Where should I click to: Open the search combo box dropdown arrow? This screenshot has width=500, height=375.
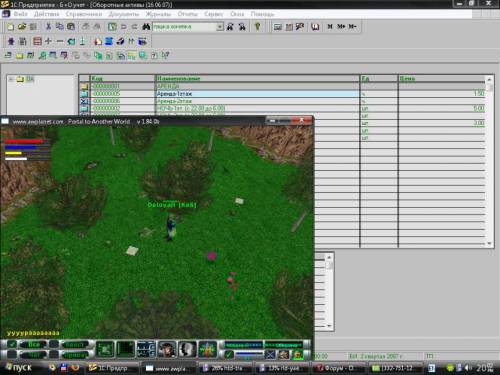pos(220,27)
